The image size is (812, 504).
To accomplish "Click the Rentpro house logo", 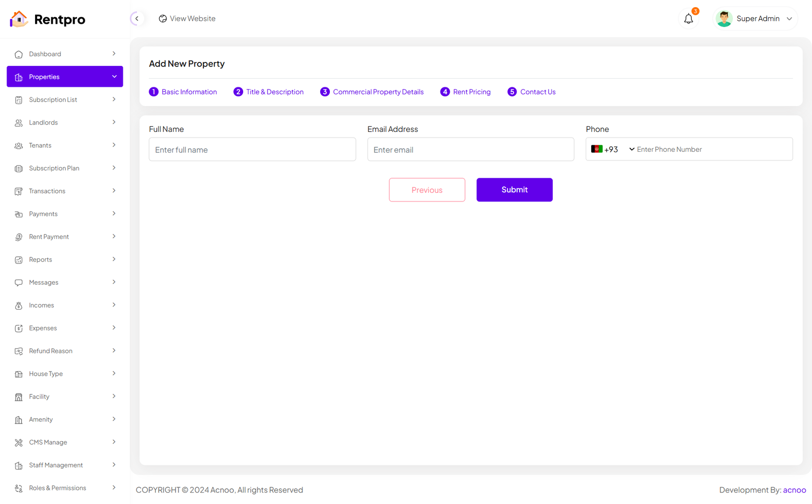I will click(x=19, y=19).
